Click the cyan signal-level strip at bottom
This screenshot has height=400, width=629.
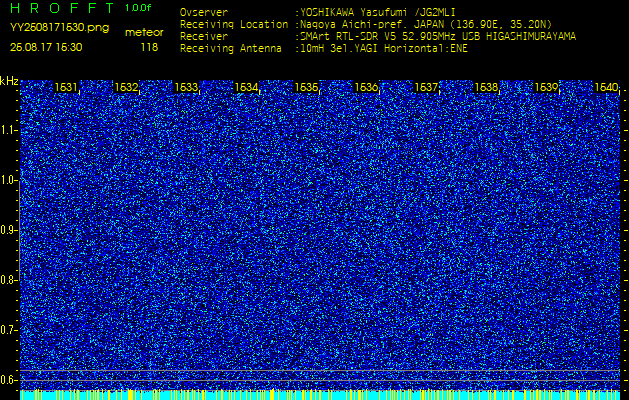coord(321,395)
